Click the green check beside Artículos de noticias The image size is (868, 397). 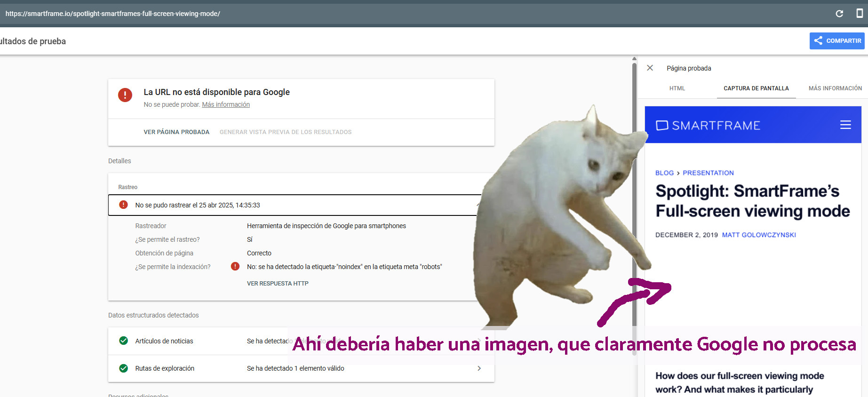[x=124, y=341]
